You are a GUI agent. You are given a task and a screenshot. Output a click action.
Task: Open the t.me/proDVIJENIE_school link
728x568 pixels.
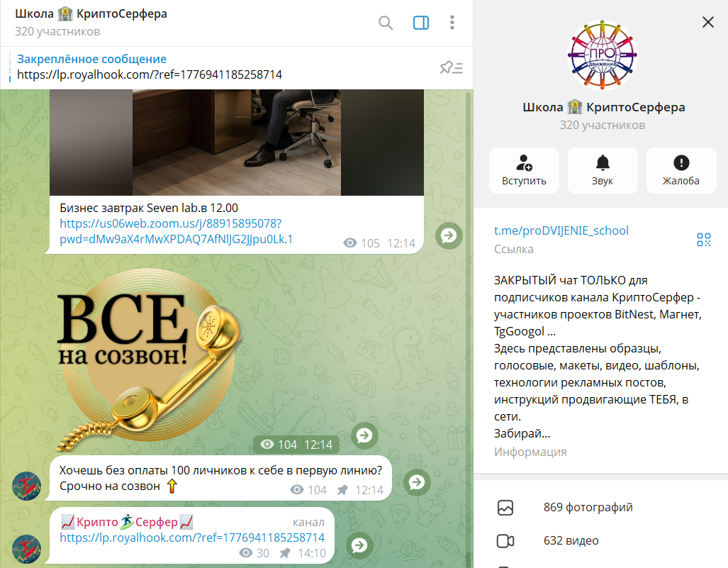pyautogui.click(x=561, y=230)
